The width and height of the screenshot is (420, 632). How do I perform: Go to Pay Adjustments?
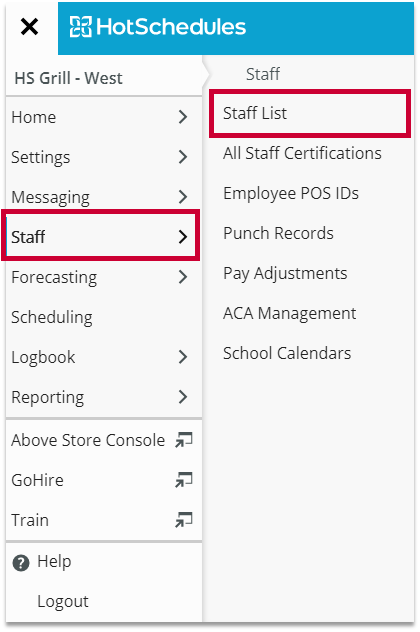pyautogui.click(x=285, y=273)
